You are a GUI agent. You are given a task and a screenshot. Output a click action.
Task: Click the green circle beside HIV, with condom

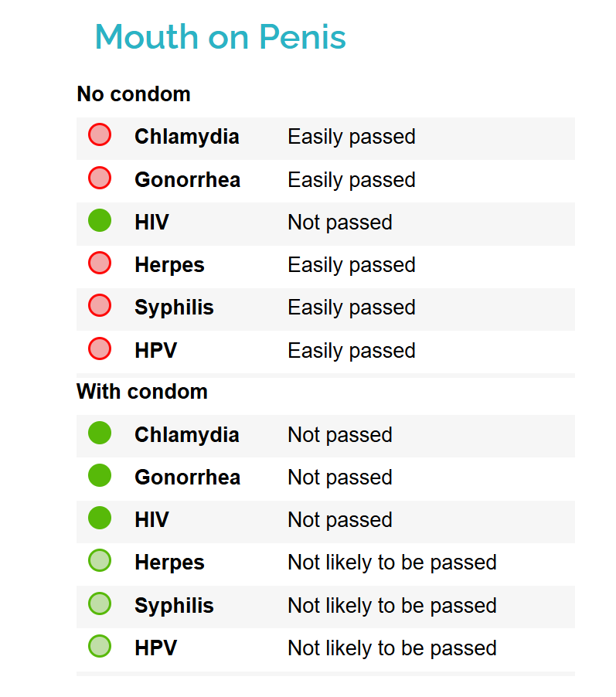(100, 518)
